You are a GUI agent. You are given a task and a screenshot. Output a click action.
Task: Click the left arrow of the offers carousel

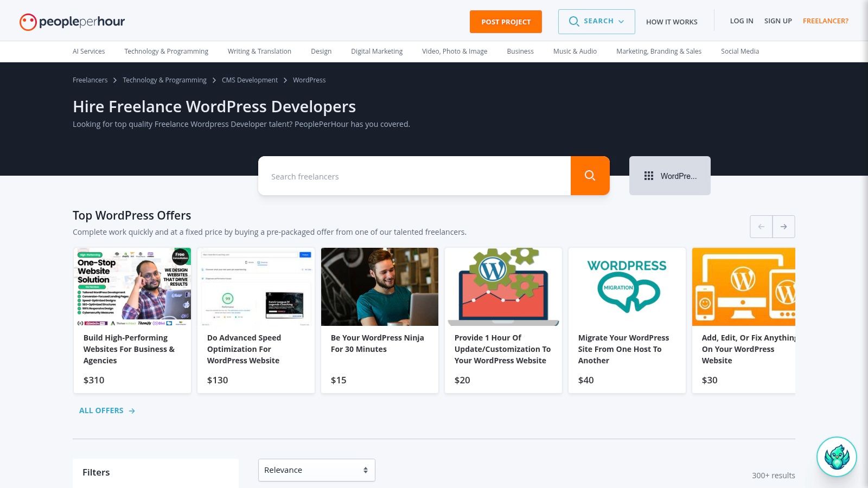761,226
